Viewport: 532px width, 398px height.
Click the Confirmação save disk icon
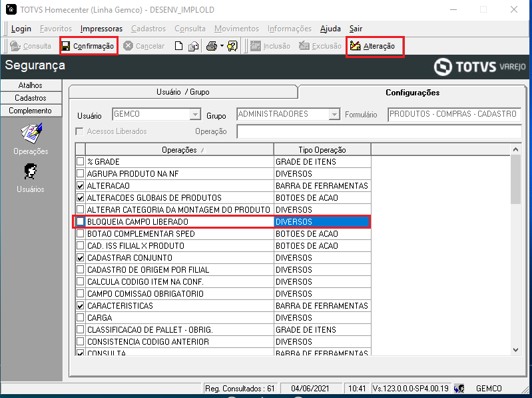pos(65,46)
